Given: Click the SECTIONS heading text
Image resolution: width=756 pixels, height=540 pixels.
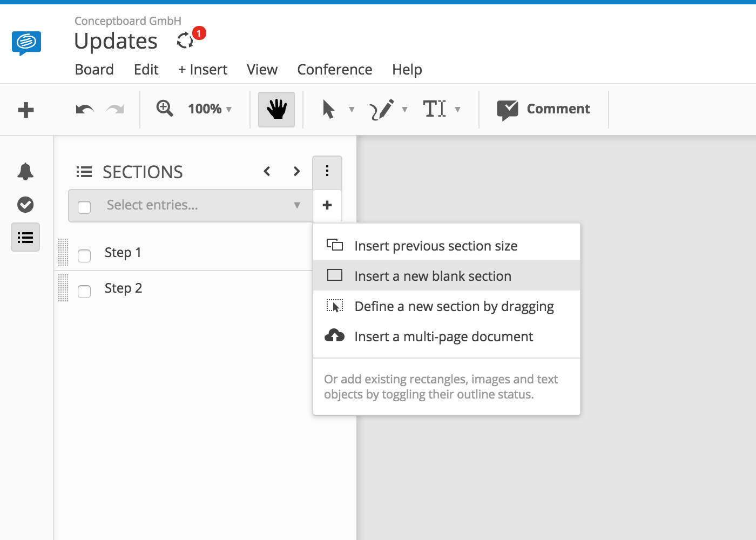Looking at the screenshot, I should click(x=143, y=172).
